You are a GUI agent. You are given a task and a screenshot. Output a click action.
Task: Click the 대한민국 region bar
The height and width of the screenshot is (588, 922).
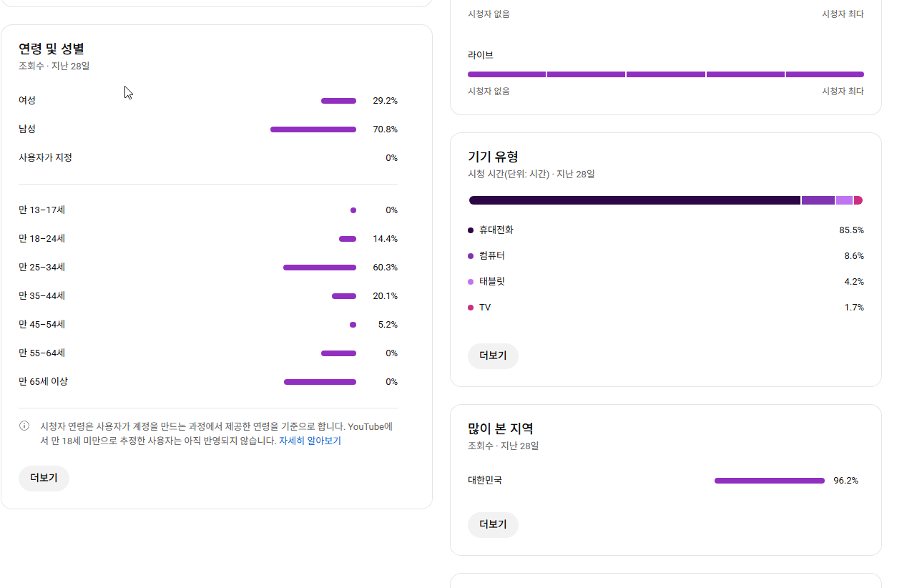point(769,481)
